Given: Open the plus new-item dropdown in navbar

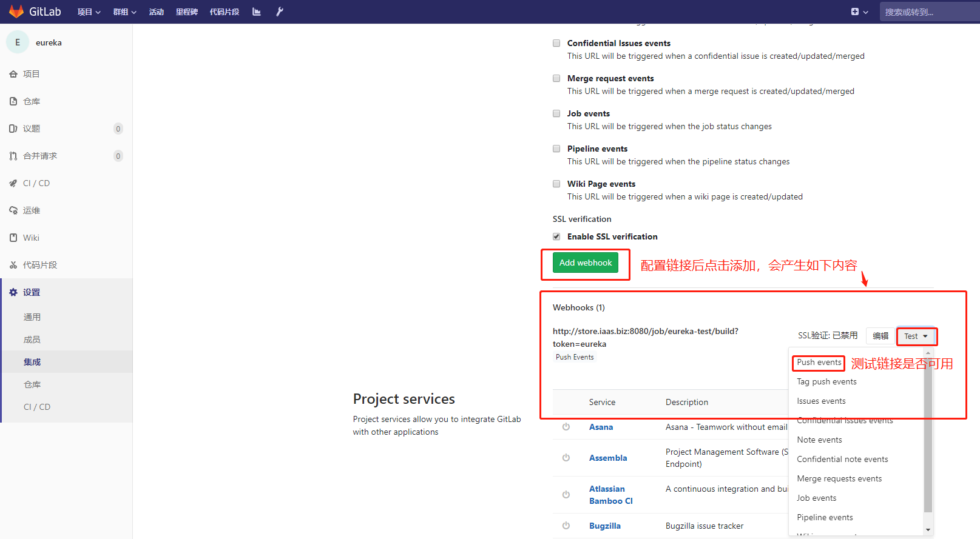Looking at the screenshot, I should click(859, 12).
